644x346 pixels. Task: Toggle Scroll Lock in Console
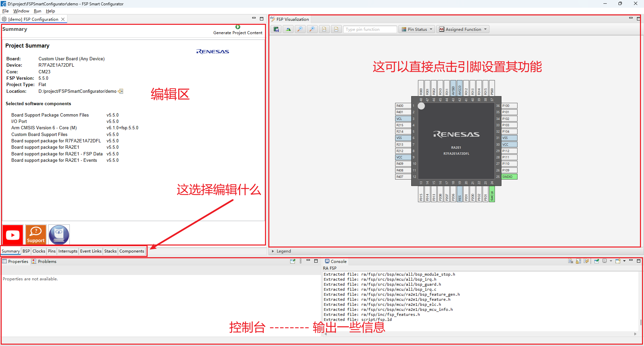(x=578, y=261)
